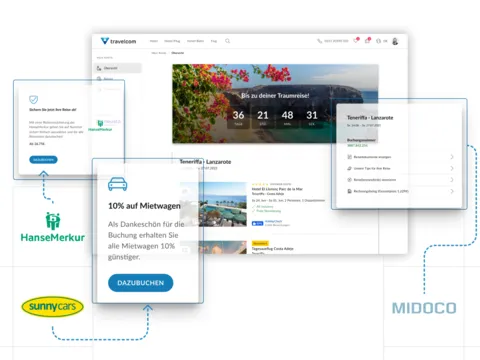Expand the first row chevron in Teneriffa panel

[x=452, y=157]
